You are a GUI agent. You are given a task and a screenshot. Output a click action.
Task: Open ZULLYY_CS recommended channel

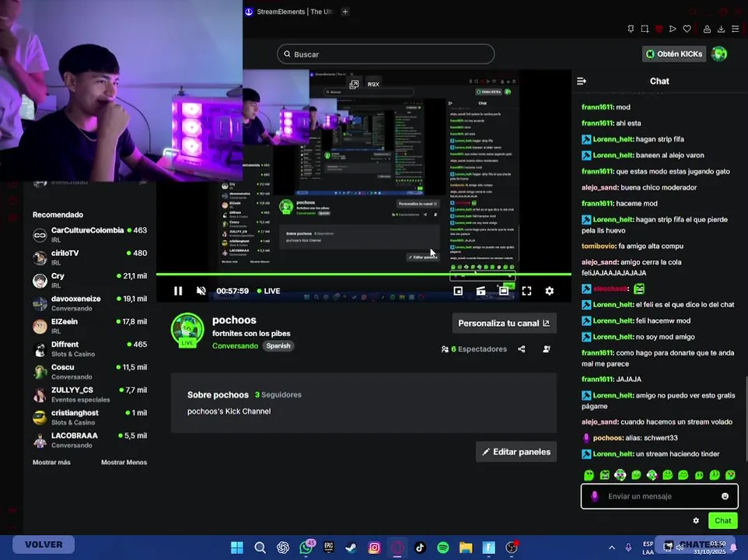coord(89,395)
